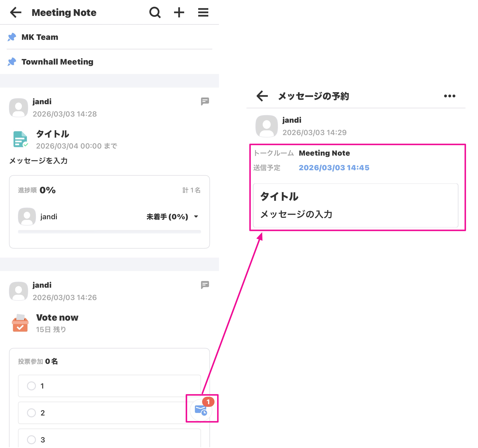Open the hamburger menu icon
This screenshot has height=448, width=478.
[x=203, y=12]
